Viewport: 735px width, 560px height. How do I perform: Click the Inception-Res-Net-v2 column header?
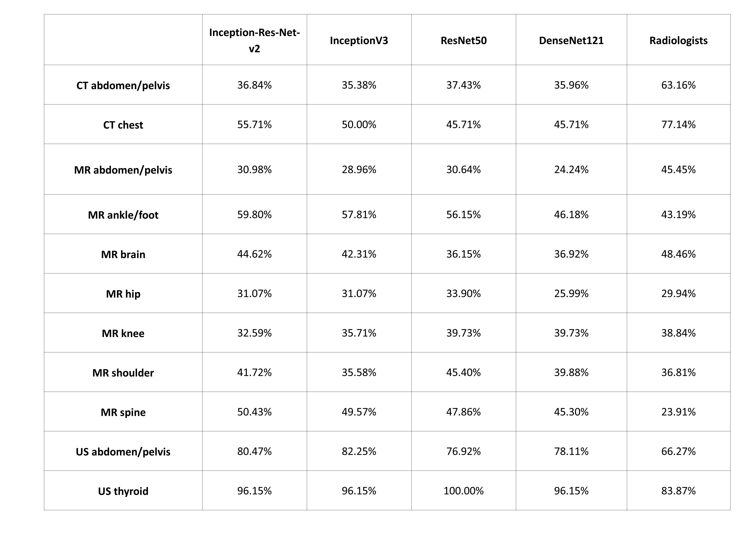[254, 40]
